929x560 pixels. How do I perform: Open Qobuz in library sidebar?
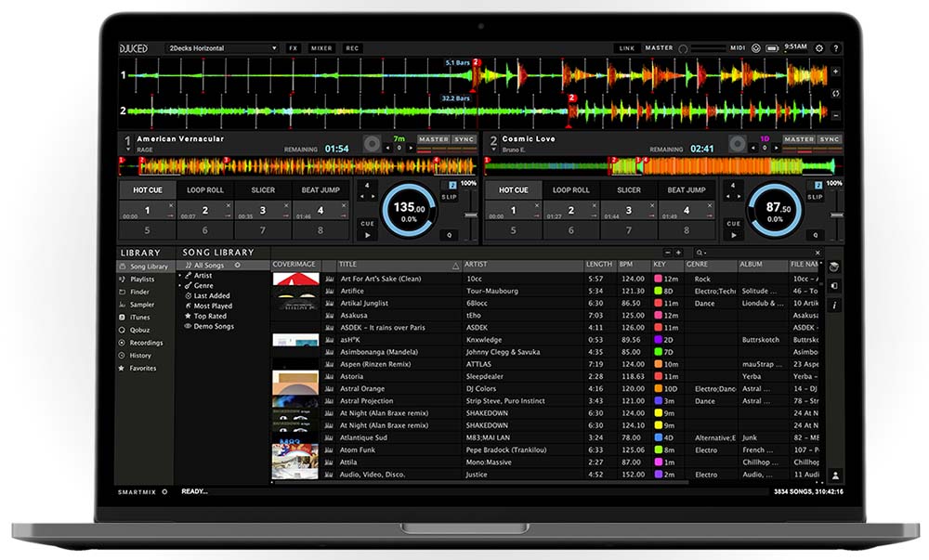(145, 331)
